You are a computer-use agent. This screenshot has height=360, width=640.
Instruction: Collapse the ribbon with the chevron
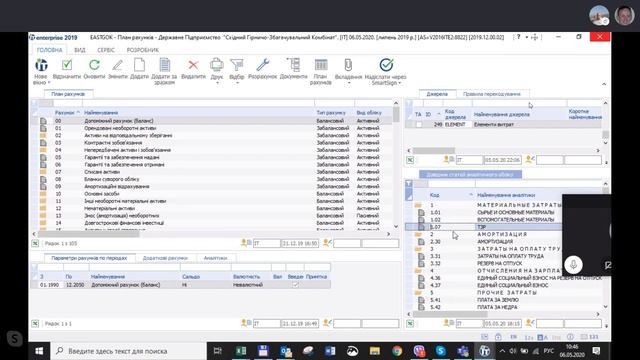[604, 84]
